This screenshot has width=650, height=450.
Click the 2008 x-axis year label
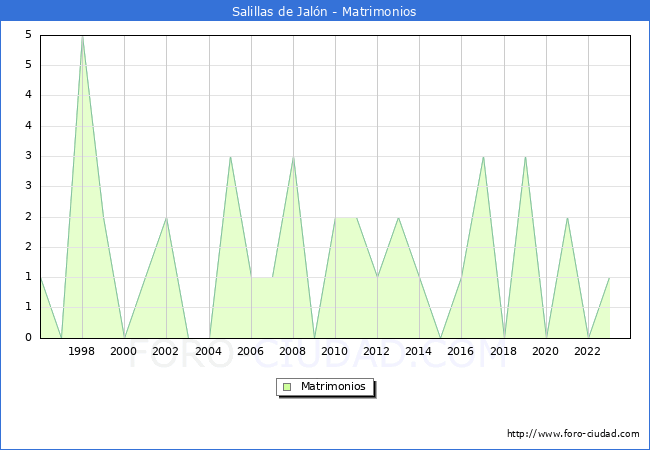(x=293, y=351)
